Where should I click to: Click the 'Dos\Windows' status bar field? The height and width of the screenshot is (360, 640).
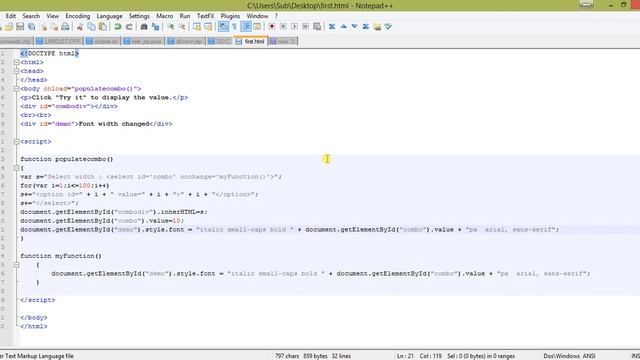[561, 356]
